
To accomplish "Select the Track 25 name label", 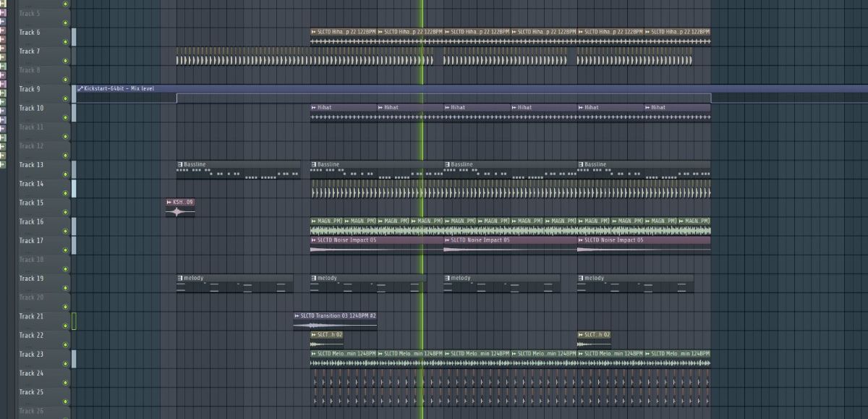I will (31, 392).
